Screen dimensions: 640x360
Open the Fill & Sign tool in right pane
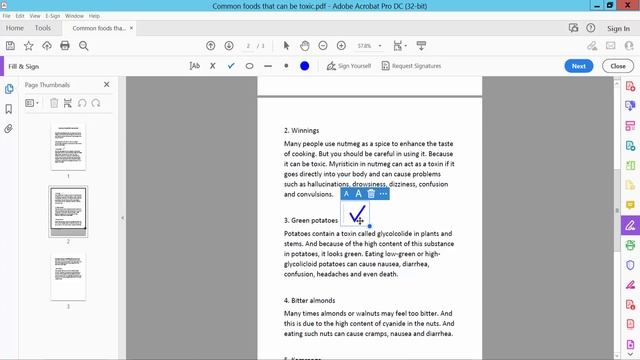pos(630,225)
